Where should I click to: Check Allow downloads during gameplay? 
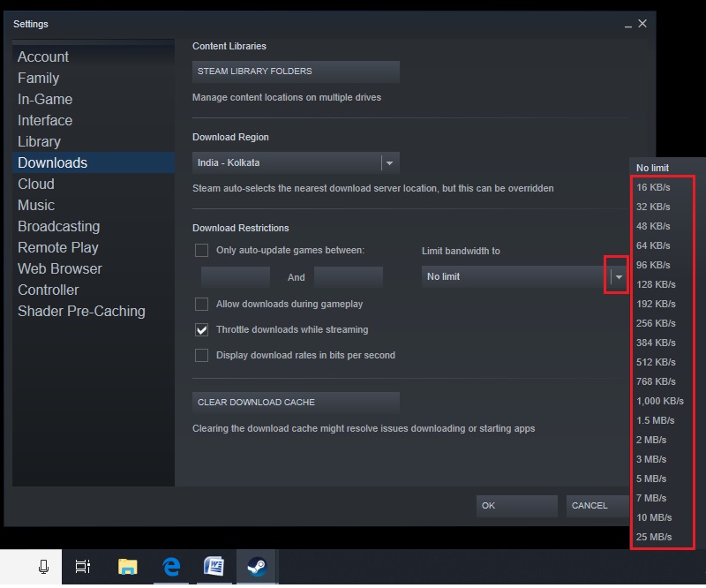(201, 304)
